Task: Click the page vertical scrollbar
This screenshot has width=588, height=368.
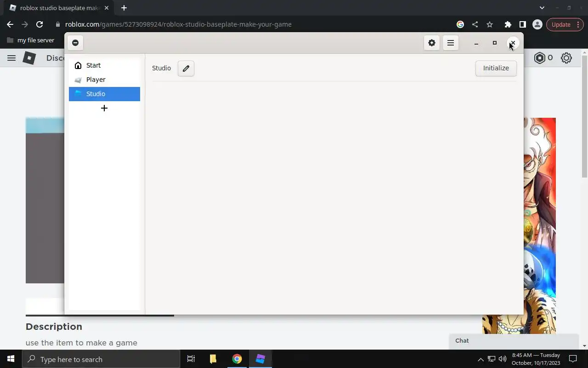Action: click(584, 116)
